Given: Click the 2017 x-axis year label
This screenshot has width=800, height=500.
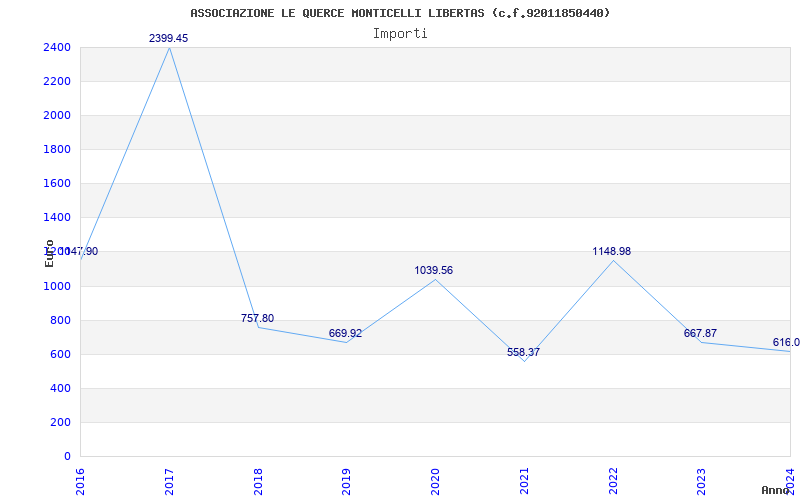Looking at the screenshot, I should pos(169,482).
